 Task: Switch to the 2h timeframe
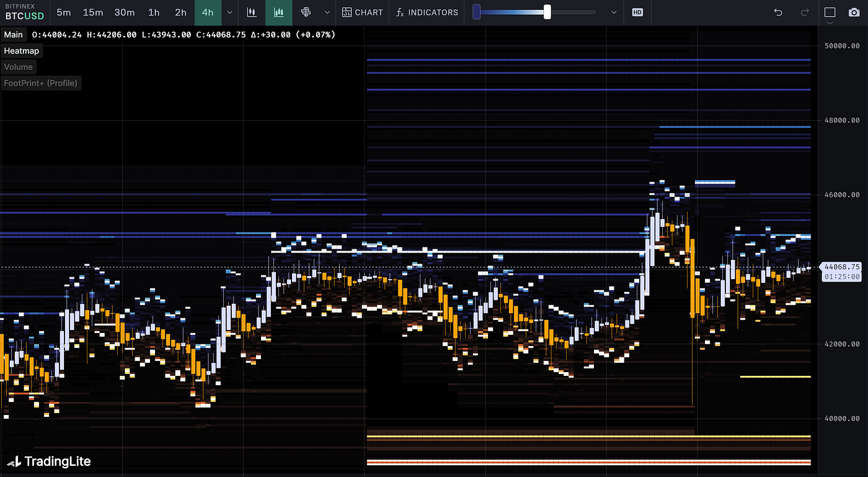(180, 12)
